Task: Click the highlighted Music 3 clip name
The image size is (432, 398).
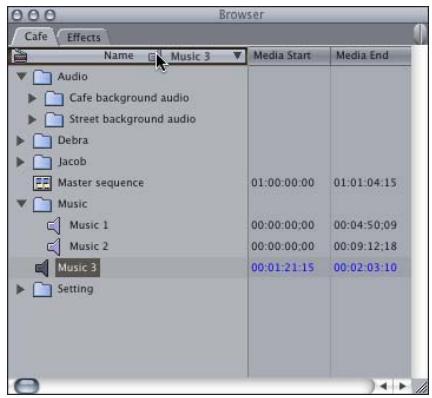Action: click(x=77, y=268)
